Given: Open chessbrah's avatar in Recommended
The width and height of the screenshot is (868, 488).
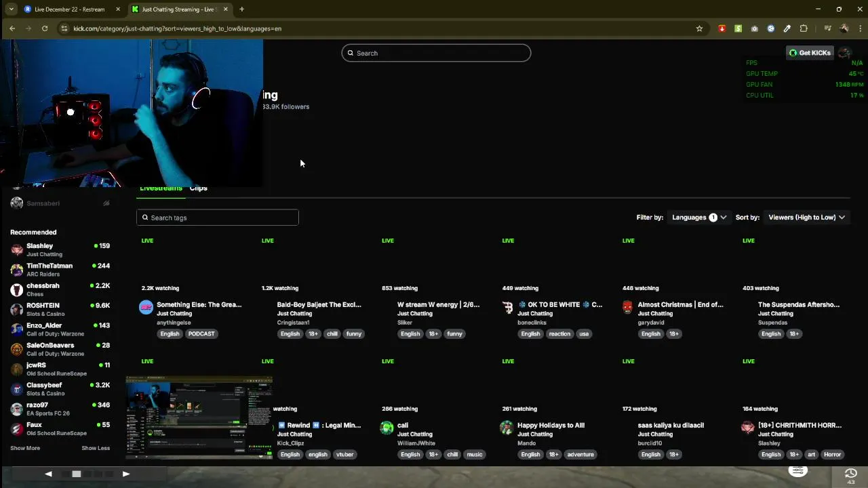Looking at the screenshot, I should pyautogui.click(x=17, y=289).
